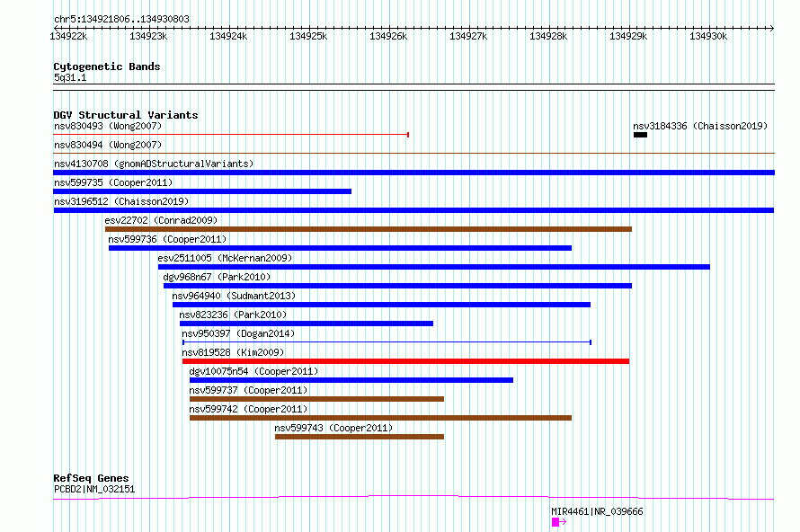Click the 5q31.1 band label
Image resolution: width=800 pixels, height=532 pixels.
point(70,77)
